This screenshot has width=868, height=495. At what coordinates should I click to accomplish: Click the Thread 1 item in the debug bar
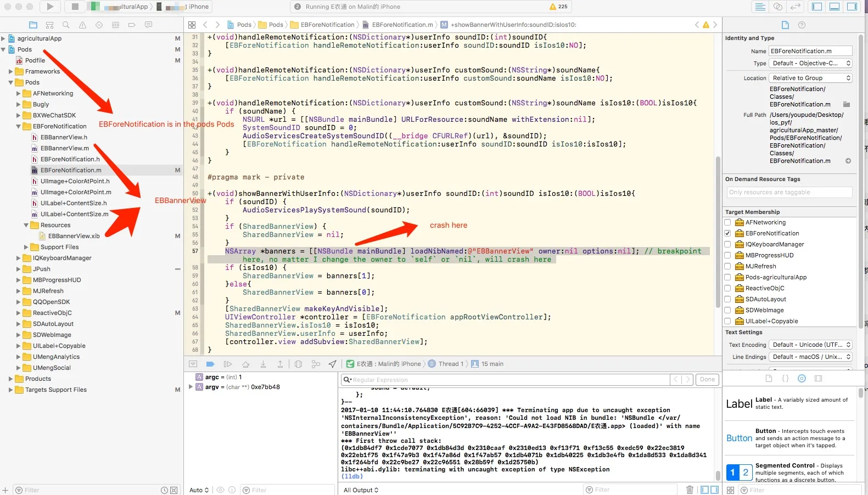[x=446, y=364]
